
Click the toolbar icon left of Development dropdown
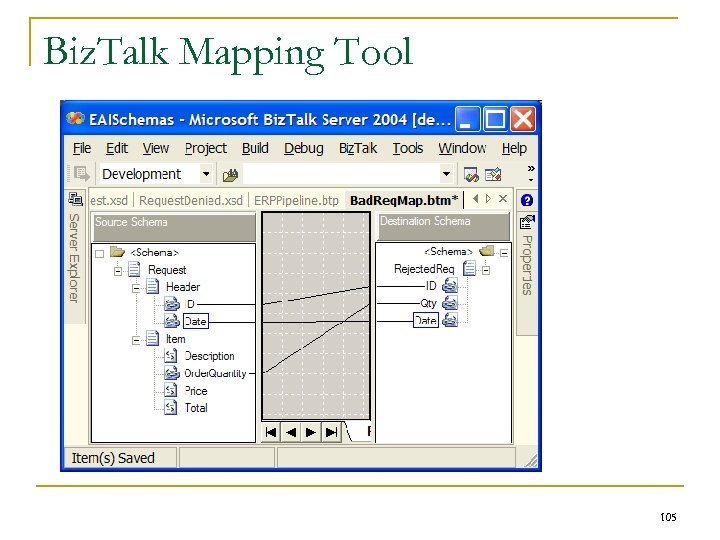[81, 174]
